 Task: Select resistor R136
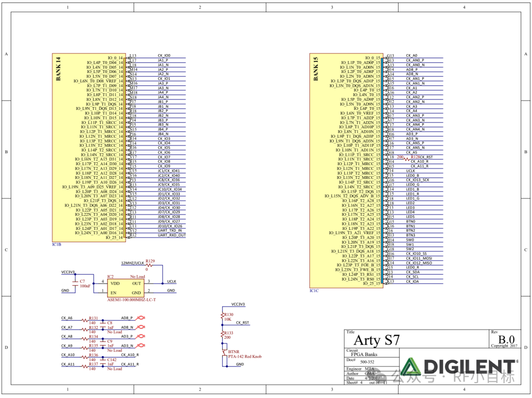[x=93, y=355]
